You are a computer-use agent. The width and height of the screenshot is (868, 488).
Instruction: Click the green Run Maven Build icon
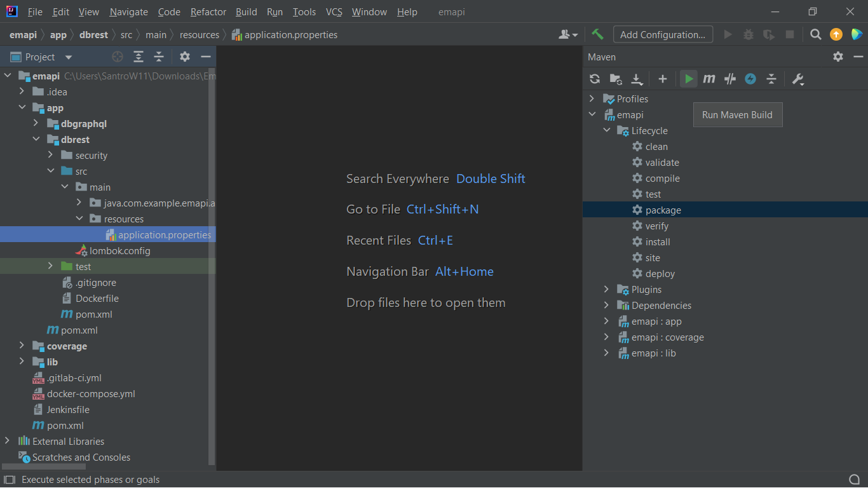pos(689,79)
